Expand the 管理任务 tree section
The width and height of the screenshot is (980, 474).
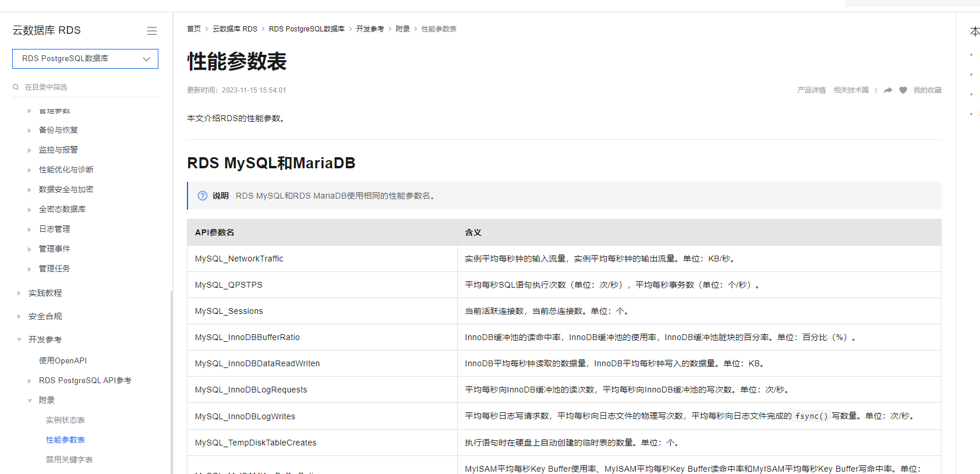[x=30, y=269]
